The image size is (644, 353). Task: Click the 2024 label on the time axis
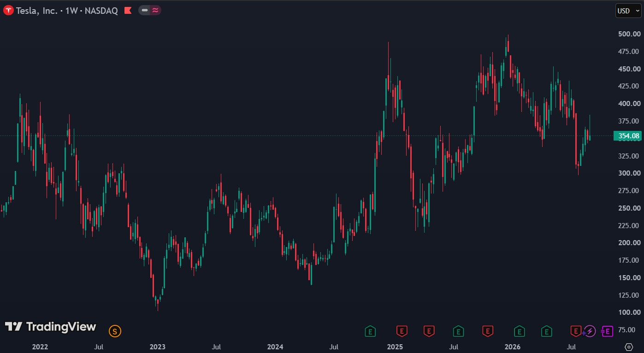275,347
